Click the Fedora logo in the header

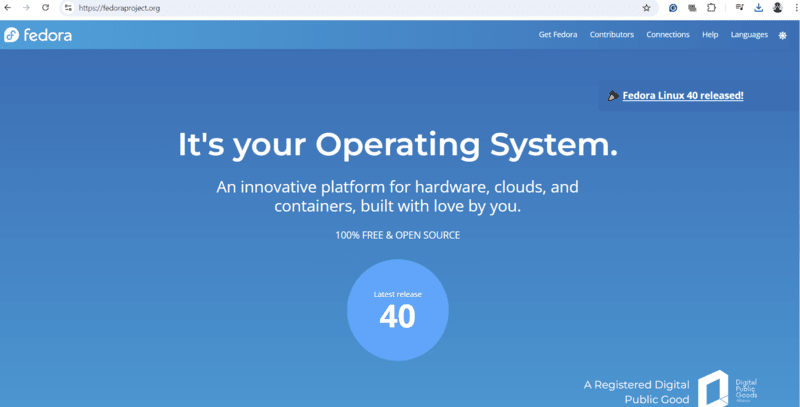(x=38, y=35)
